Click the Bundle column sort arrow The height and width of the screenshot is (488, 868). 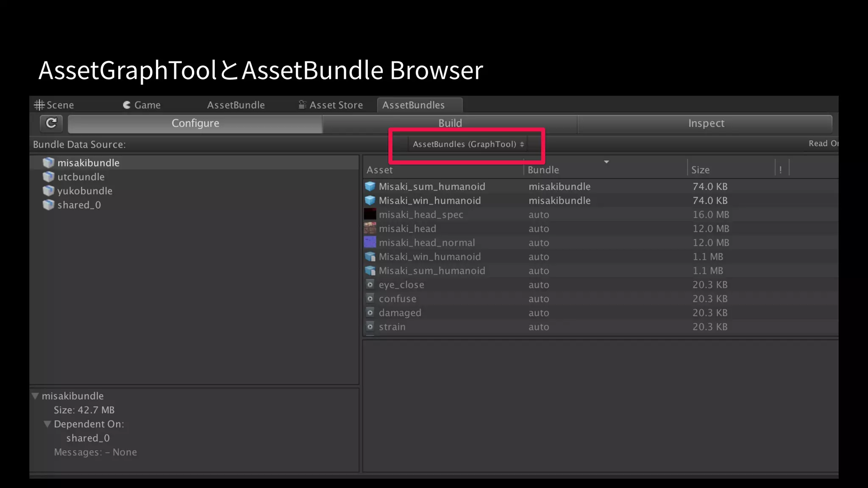[x=606, y=162]
